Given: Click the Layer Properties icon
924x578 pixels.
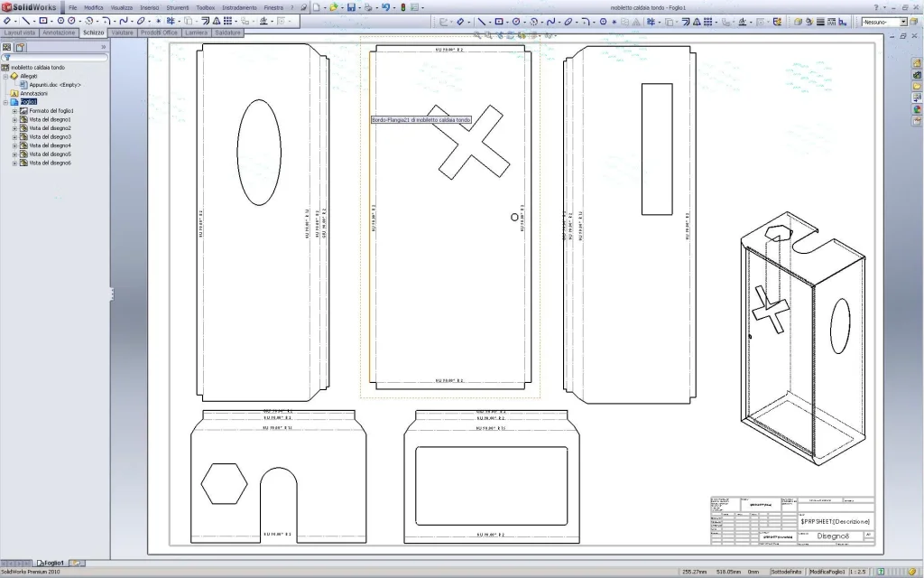Looking at the screenshot, I should [x=798, y=22].
